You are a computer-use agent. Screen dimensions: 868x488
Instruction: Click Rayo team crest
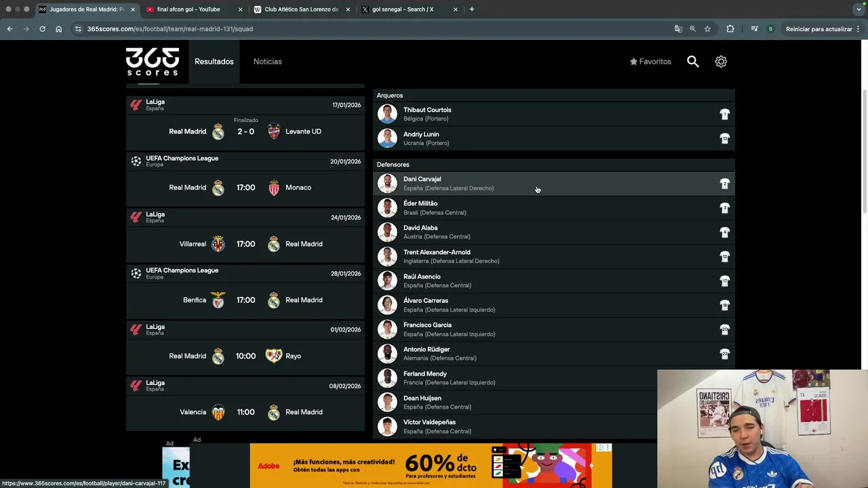[273, 356]
